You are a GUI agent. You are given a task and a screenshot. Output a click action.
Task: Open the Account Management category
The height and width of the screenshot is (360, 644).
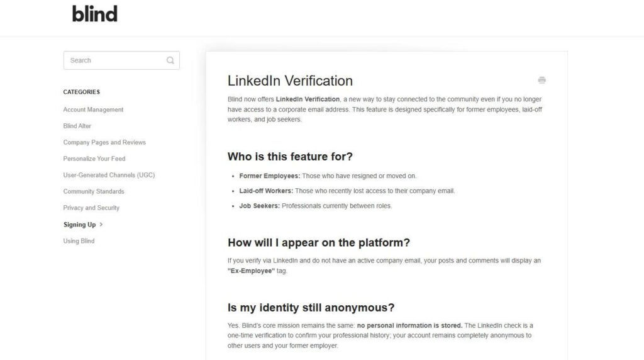[93, 110]
